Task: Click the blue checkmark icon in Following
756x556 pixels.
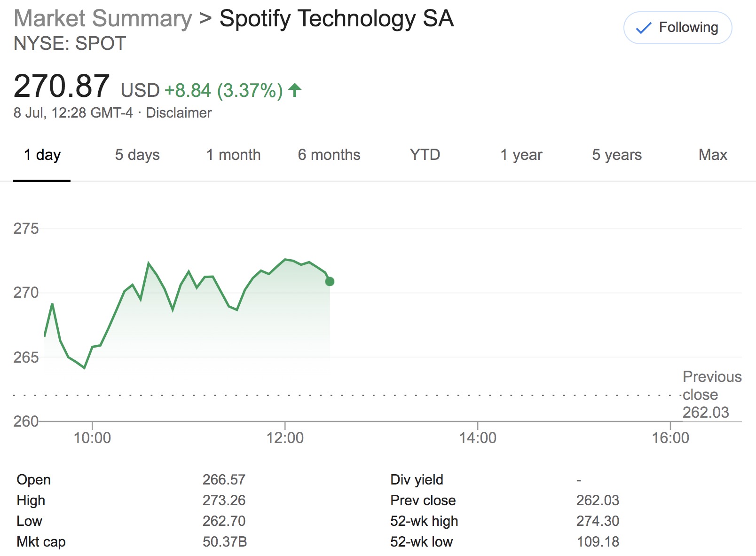Action: [643, 28]
